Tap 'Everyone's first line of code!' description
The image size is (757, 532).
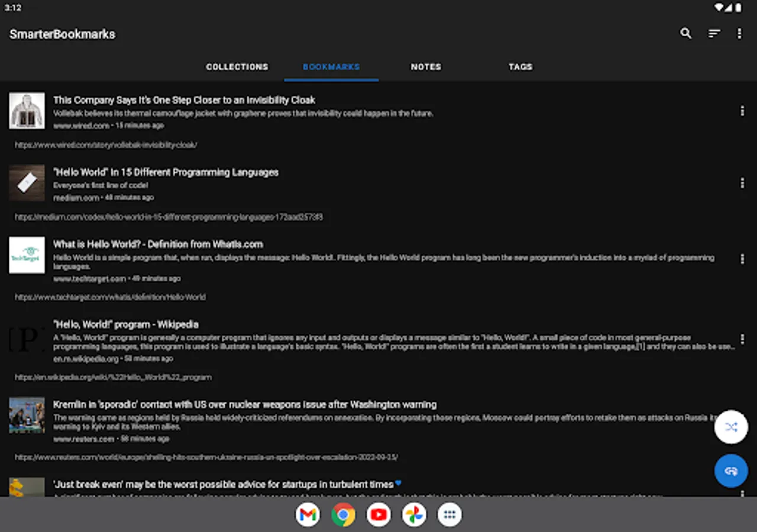101,185
